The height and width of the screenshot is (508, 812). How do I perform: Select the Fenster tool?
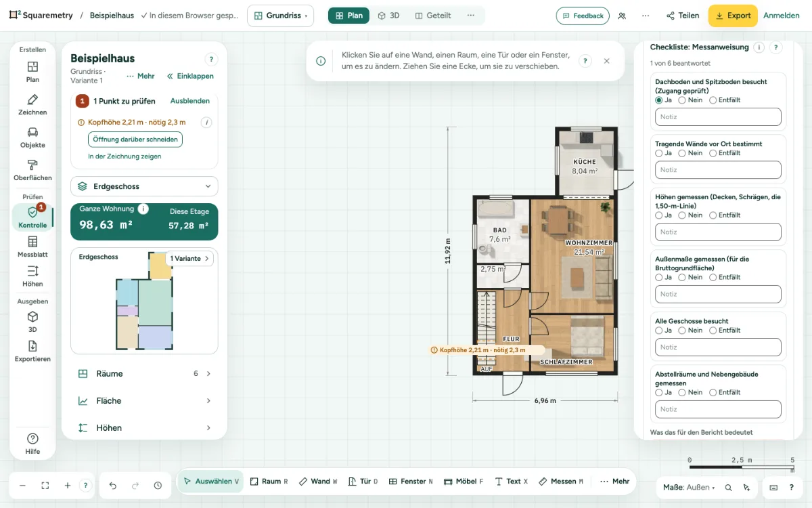click(x=411, y=482)
